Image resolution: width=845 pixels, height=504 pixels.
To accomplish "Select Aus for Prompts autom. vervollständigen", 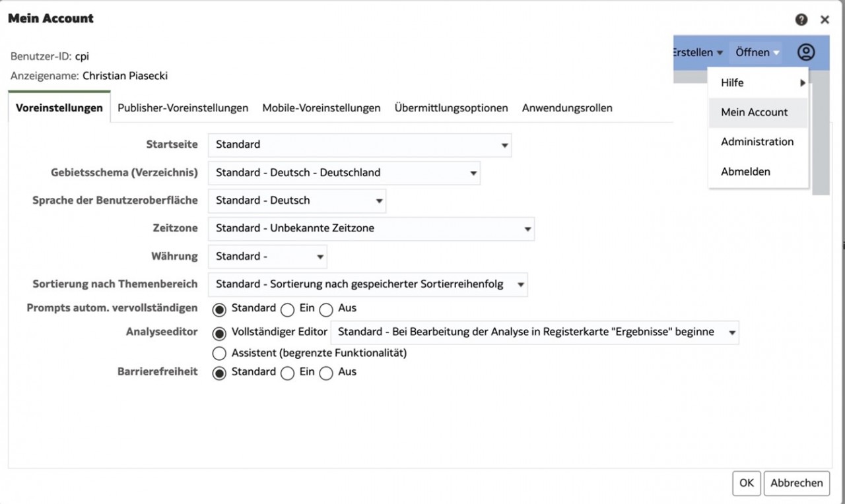I will click(x=326, y=309).
